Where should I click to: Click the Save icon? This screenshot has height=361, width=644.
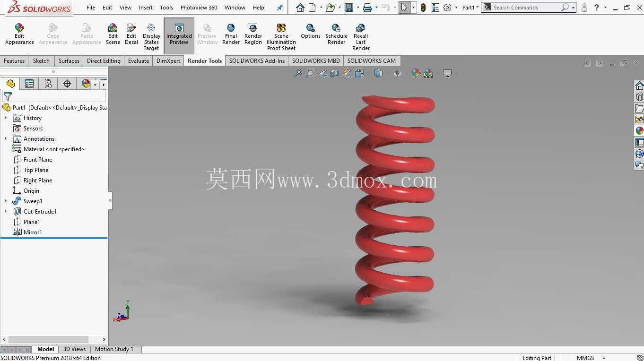(x=349, y=8)
